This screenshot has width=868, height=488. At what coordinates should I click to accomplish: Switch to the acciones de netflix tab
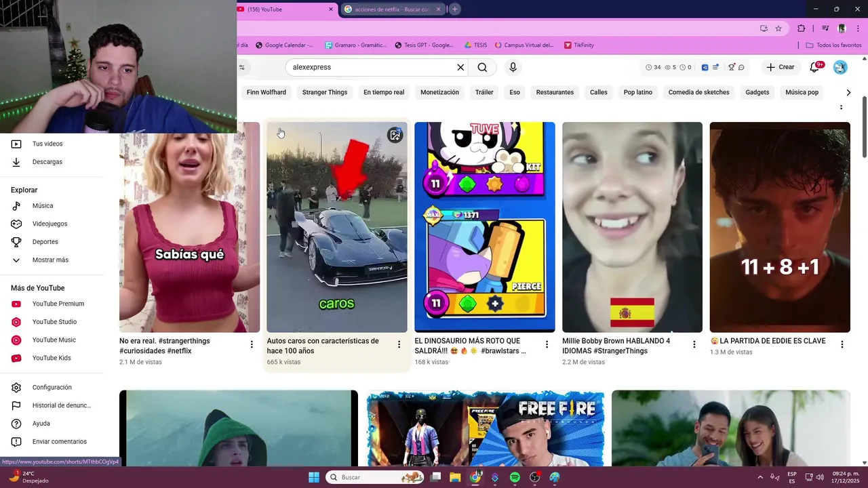(393, 9)
